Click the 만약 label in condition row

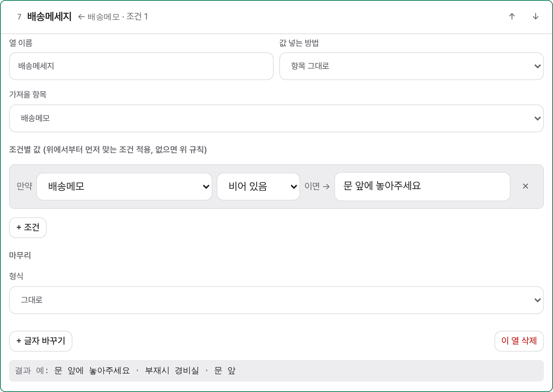(x=24, y=186)
